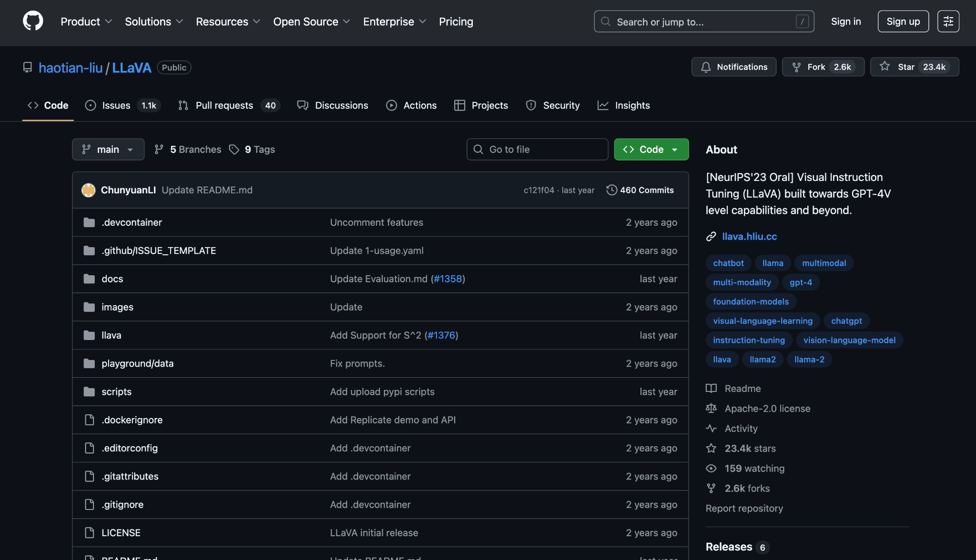Click the branch icon next to 5 Branches

pyautogui.click(x=159, y=149)
